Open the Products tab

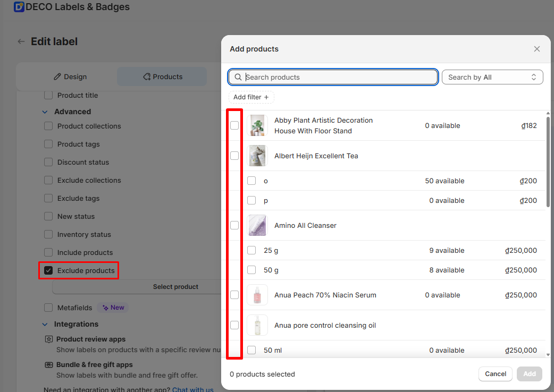pos(162,77)
